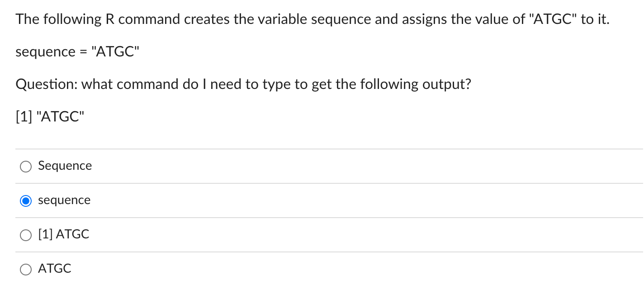This screenshot has height=298, width=644.
Task: Click the output line [1] "ATGC"
Action: 50,116
